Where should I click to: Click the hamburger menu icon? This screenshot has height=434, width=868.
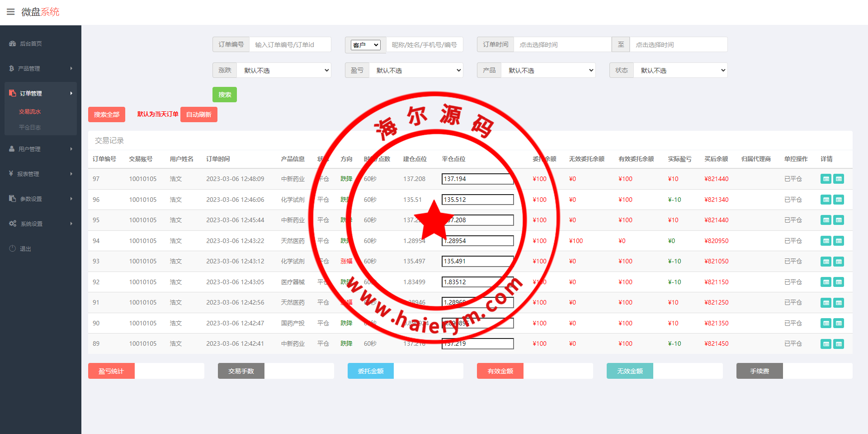click(11, 12)
